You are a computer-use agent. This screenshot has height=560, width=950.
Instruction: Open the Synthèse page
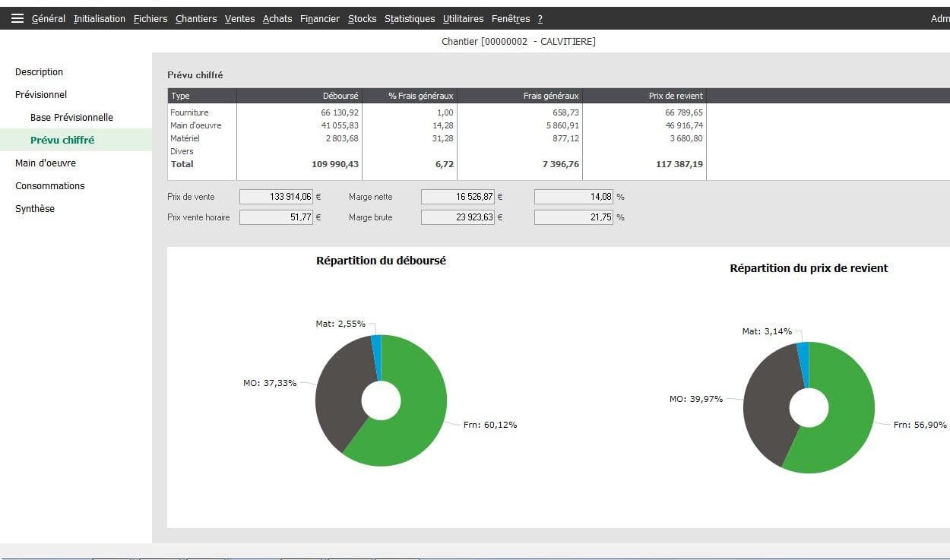pos(35,208)
